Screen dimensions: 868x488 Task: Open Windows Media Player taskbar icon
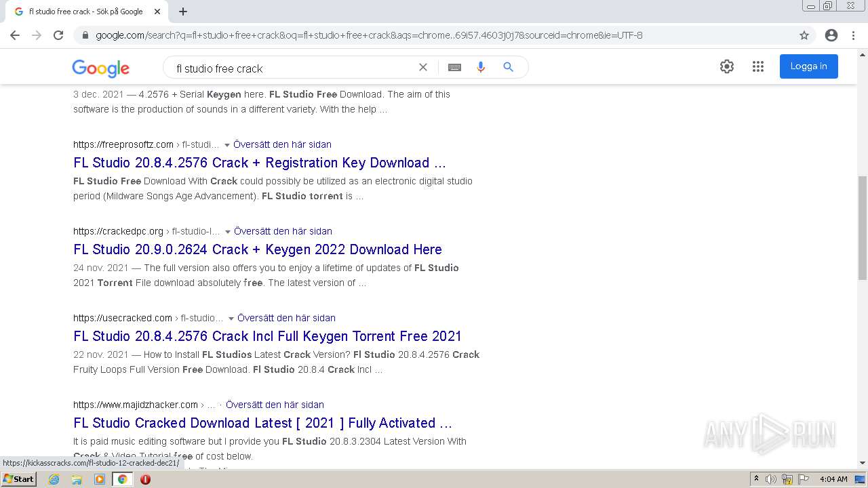(x=100, y=479)
